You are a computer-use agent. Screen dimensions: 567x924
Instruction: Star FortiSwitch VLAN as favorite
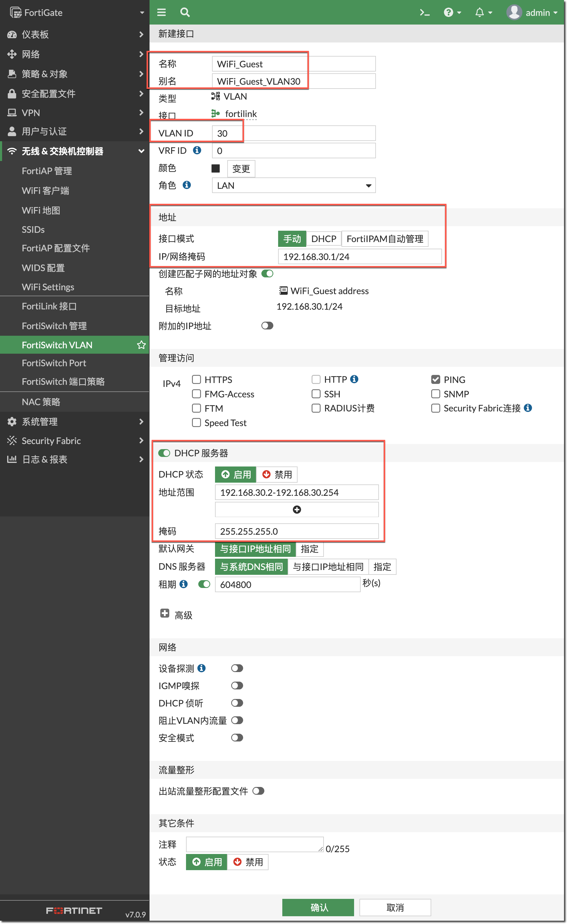pos(141,345)
